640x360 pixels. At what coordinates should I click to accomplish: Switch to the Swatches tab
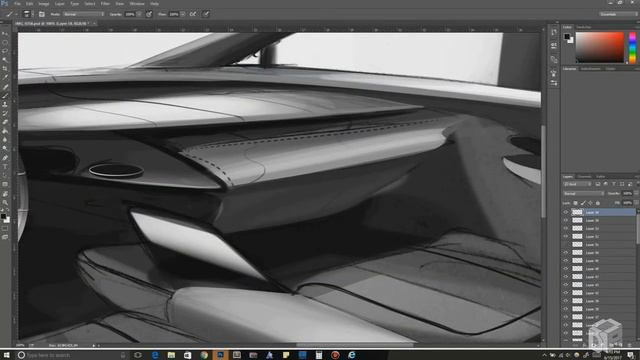tap(584, 27)
